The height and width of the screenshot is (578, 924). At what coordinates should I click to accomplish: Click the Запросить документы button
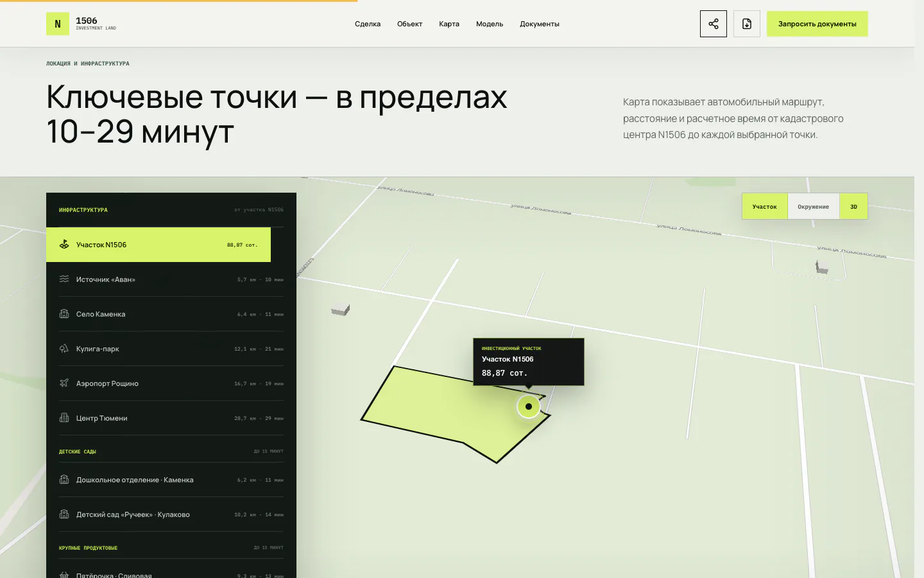(817, 24)
